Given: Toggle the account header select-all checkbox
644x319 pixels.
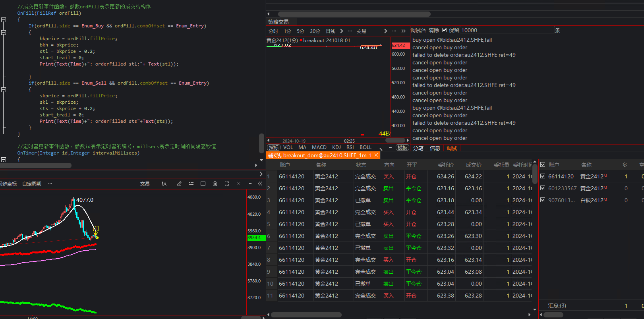Looking at the screenshot, I should (x=543, y=164).
